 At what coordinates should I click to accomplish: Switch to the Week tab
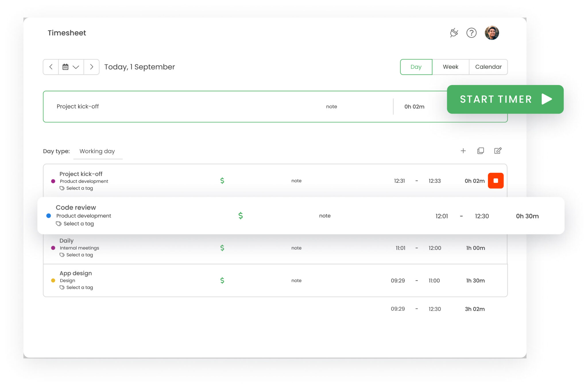[x=450, y=67]
